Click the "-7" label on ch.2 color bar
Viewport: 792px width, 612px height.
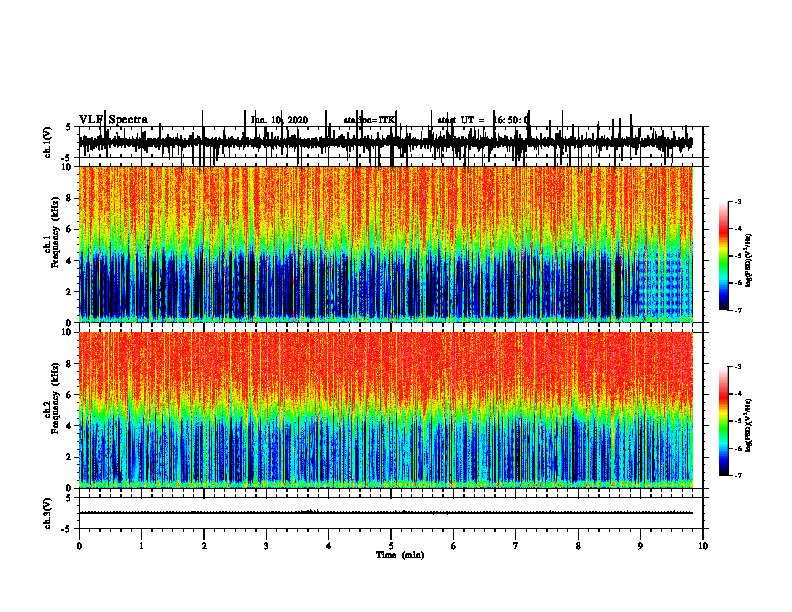pos(738,475)
